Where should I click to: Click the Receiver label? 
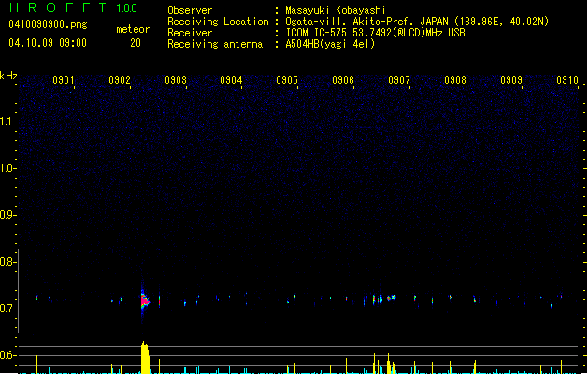190,33
